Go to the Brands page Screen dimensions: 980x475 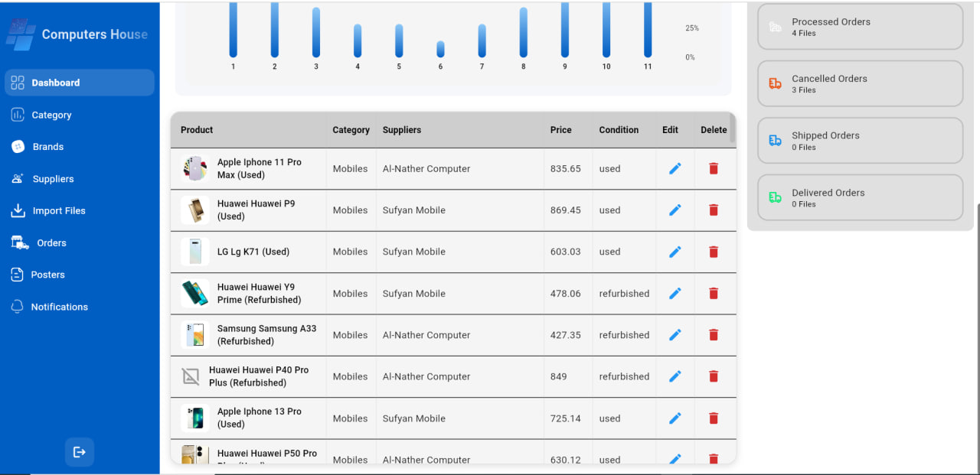(x=47, y=147)
